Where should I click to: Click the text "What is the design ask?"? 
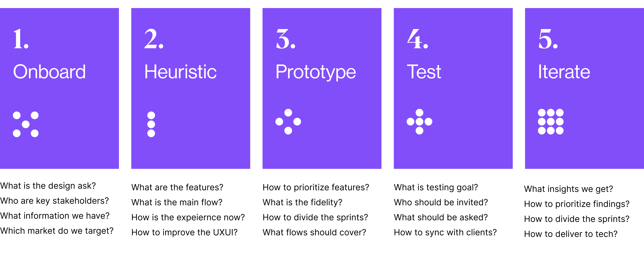pos(48,186)
